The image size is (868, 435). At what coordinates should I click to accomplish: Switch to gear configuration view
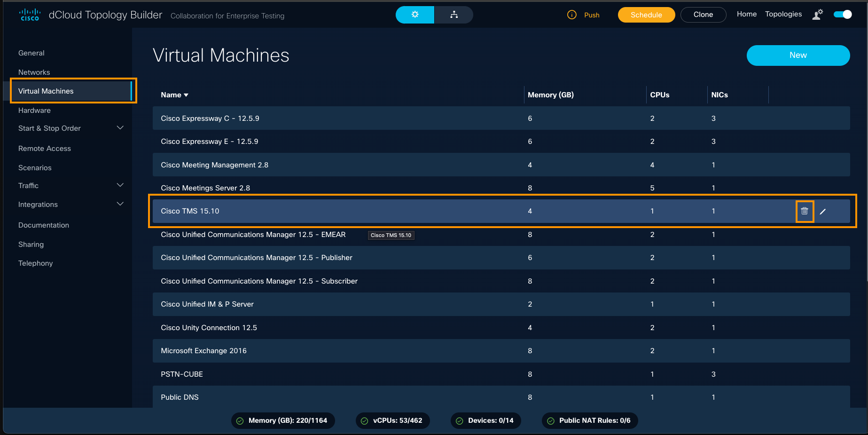coord(415,15)
